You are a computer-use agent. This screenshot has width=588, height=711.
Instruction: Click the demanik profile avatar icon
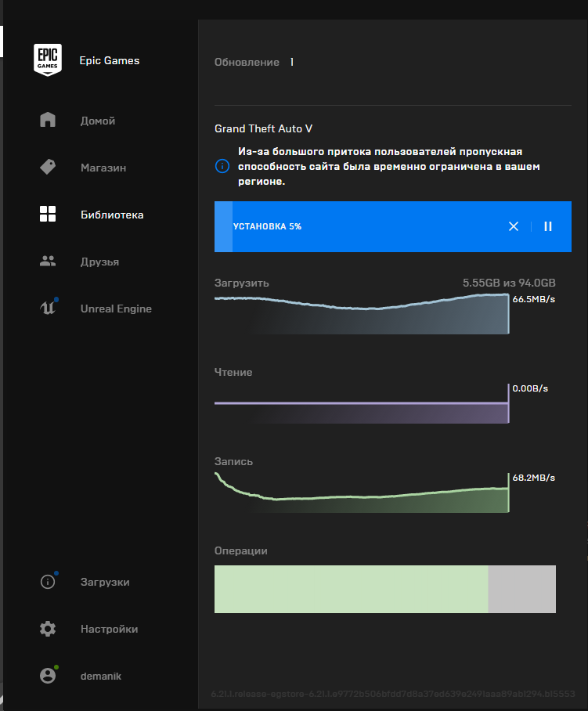click(48, 676)
